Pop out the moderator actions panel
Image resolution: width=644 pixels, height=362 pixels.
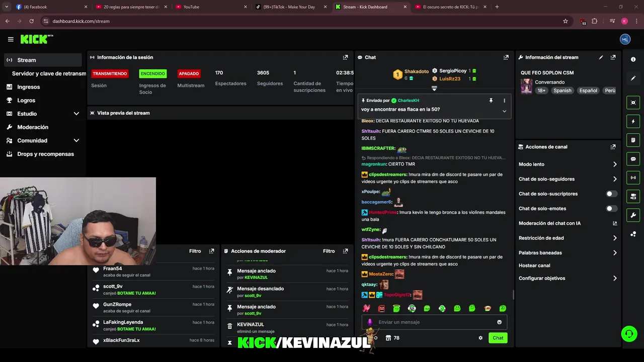[x=345, y=251]
